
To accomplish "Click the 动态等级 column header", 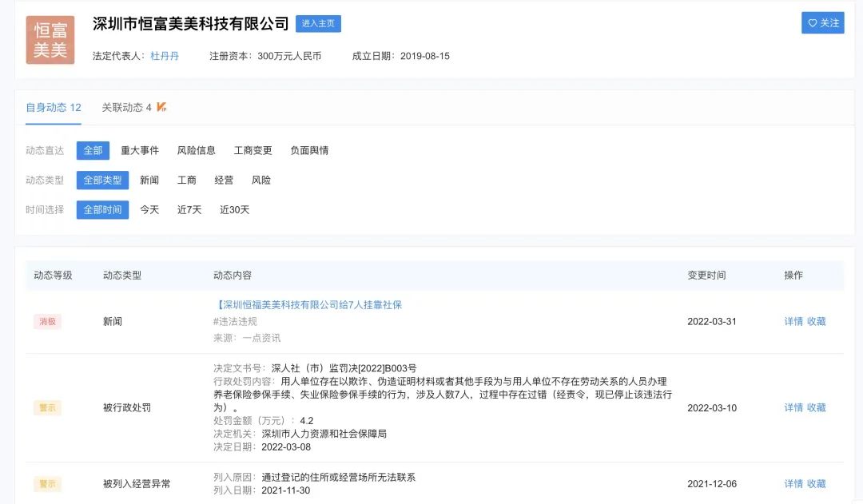I will click(x=53, y=275).
